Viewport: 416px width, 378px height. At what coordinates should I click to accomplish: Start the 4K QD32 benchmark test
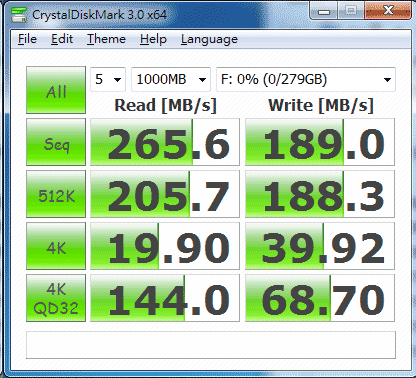coord(56,298)
